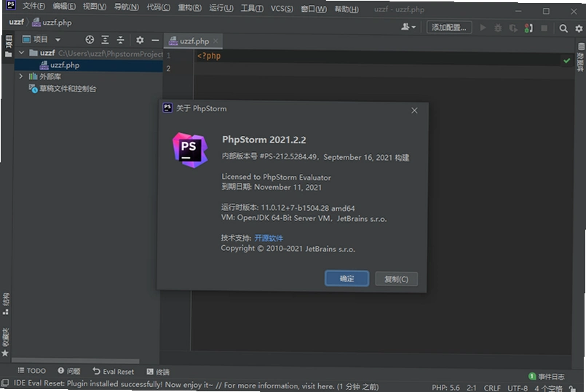Viewport: 586px width, 392px height.
Task: Click CRLF line separator in status bar
Action: coord(492,388)
